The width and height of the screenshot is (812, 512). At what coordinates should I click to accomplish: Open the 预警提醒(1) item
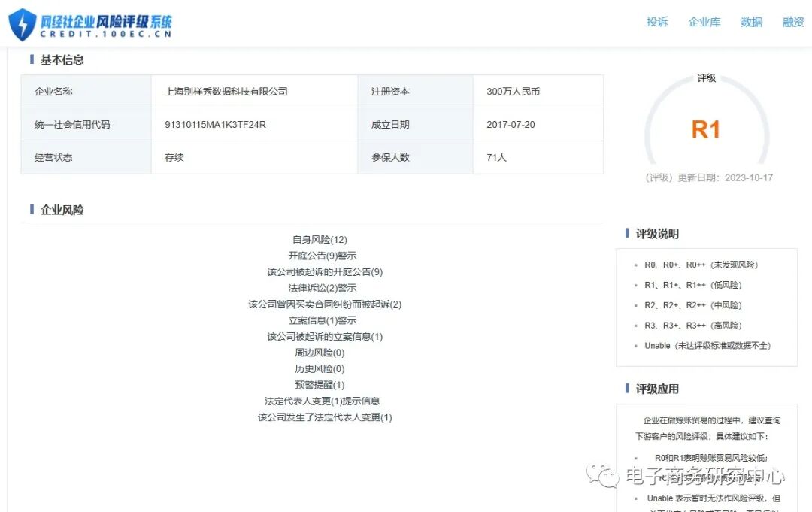[x=318, y=384]
